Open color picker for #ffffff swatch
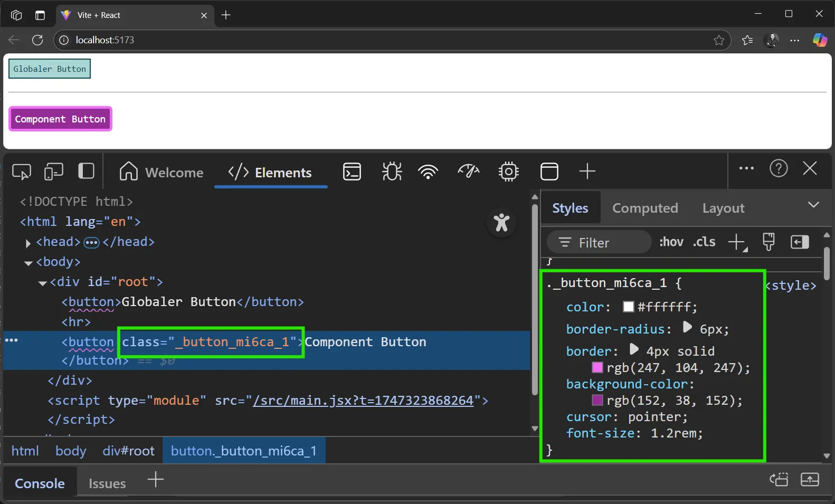835x504 pixels. coord(628,307)
